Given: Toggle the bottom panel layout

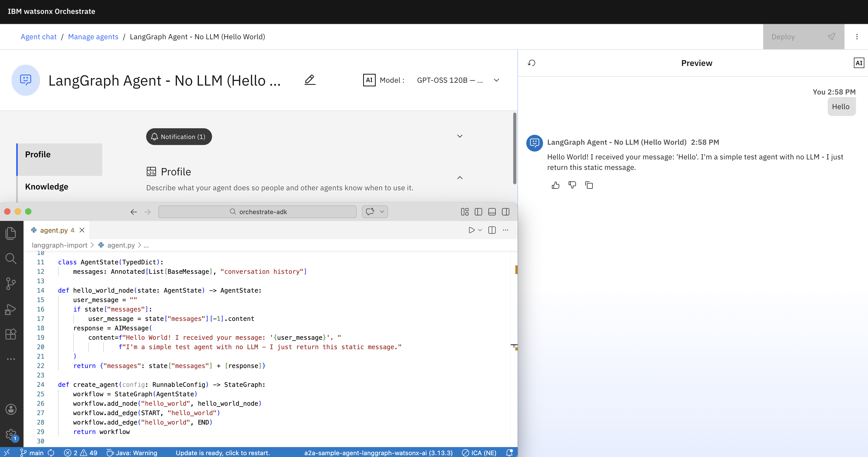Looking at the screenshot, I should pos(492,212).
